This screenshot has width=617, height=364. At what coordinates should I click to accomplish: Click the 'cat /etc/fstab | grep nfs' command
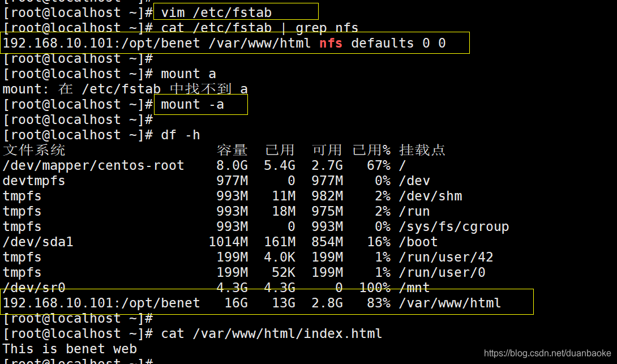pyautogui.click(x=259, y=28)
